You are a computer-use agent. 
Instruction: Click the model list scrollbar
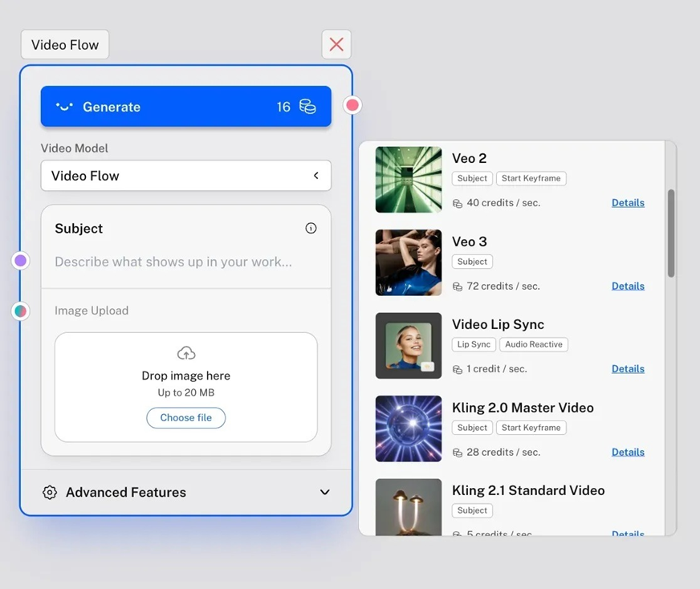click(x=671, y=233)
